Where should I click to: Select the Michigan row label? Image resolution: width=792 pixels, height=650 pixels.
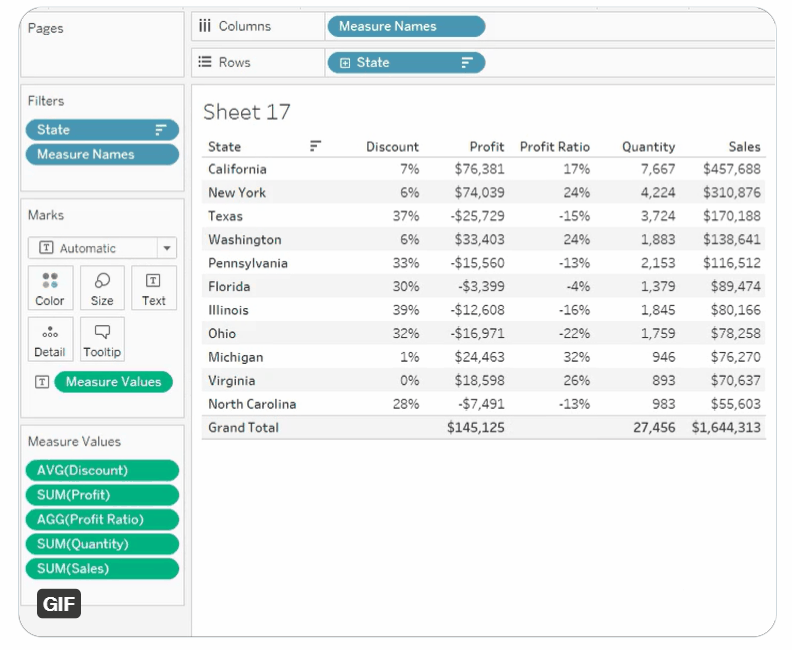click(235, 358)
